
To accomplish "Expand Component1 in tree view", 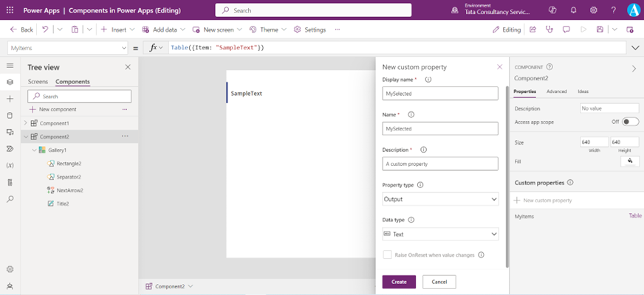I will [x=26, y=123].
